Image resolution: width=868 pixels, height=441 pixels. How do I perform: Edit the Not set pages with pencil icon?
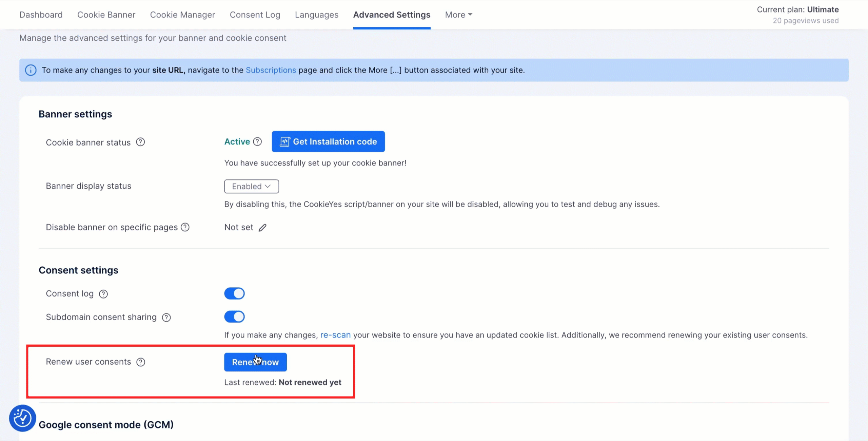[x=262, y=228]
